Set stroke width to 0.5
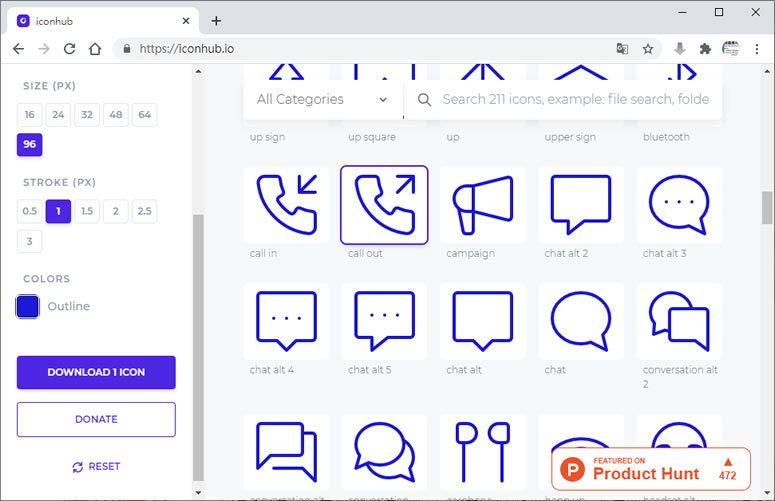Screen dimensions: 775x501 (x=30, y=211)
